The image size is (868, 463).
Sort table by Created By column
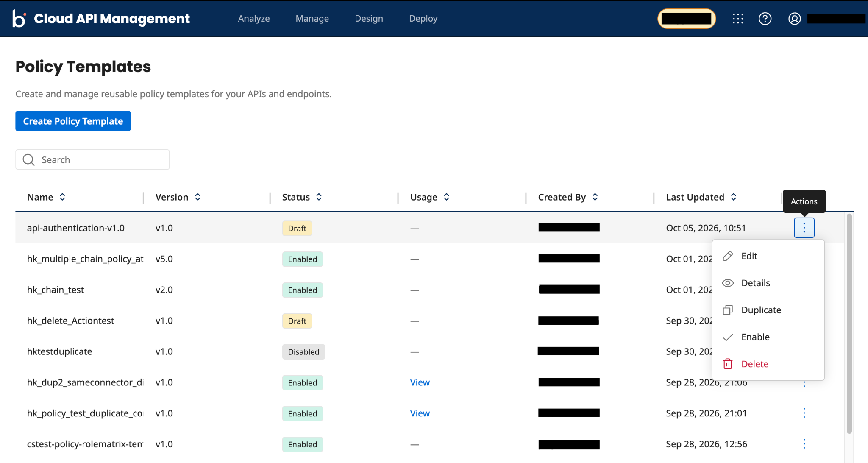point(595,197)
